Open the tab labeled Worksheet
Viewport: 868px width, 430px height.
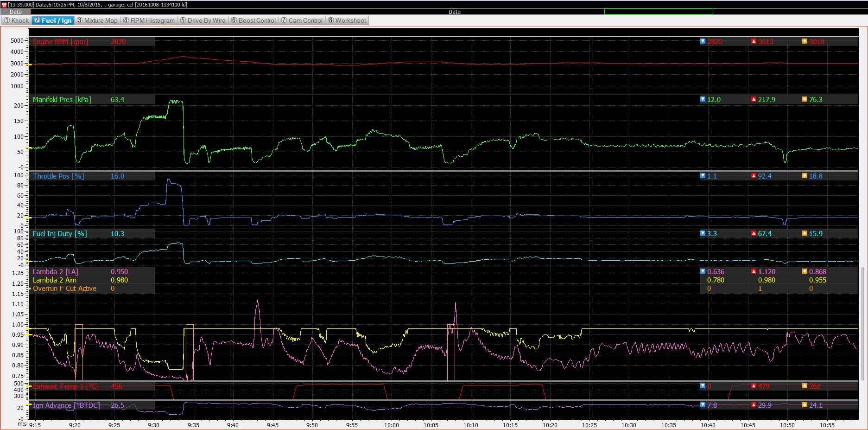point(347,20)
